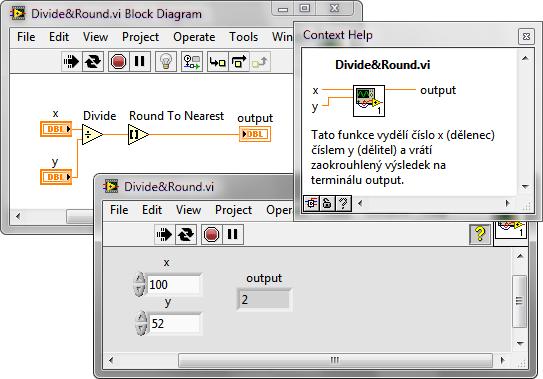Click Front Panel vertical scroll down arrow
Viewport: 543px width, 379px height.
[520, 343]
